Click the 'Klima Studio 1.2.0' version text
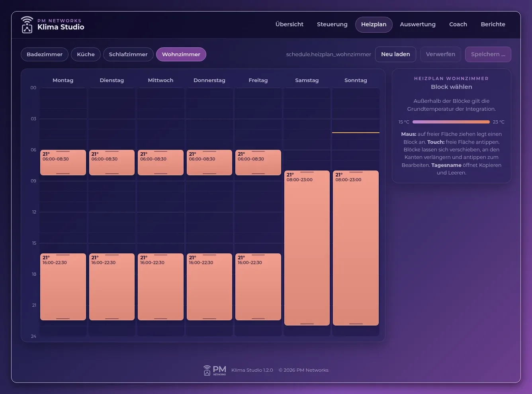 coord(252,370)
